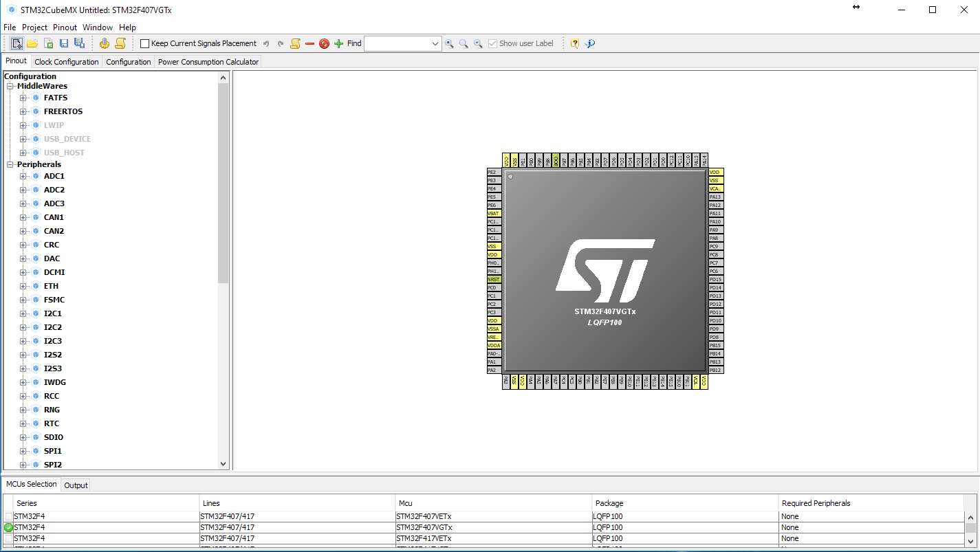Collapse the MiddleWares tree node

[10, 86]
